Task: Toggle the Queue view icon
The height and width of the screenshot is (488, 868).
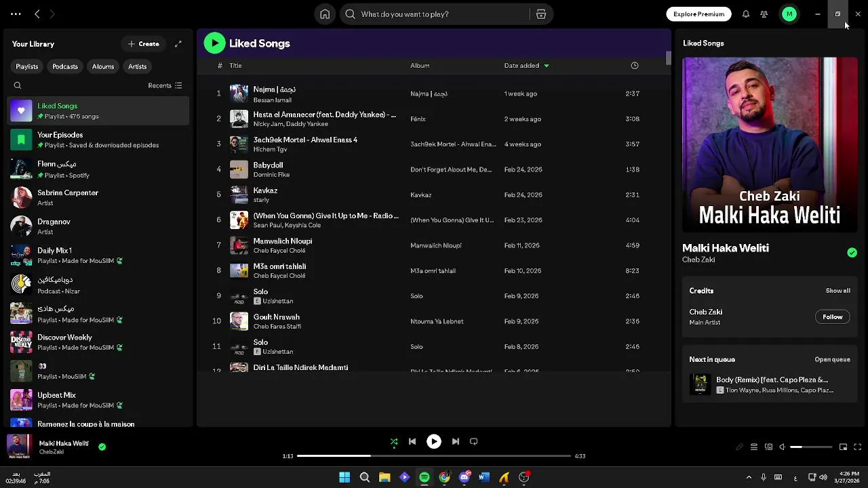Action: (x=754, y=447)
